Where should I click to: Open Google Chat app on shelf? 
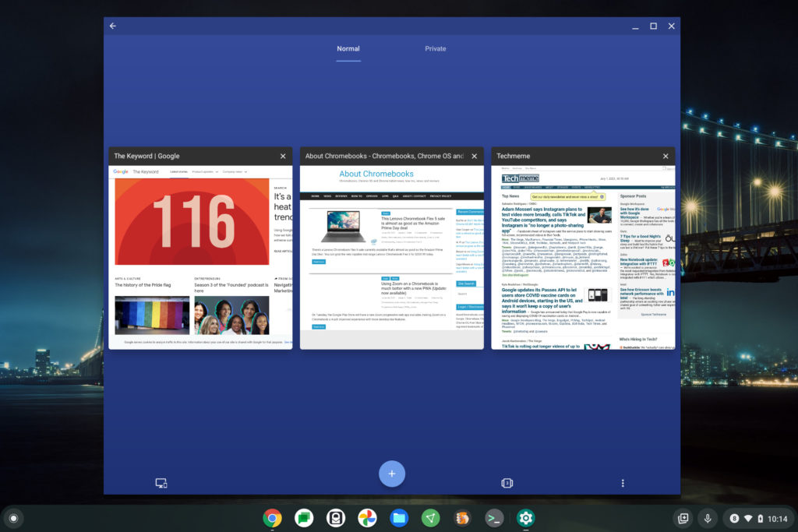pos(304,518)
